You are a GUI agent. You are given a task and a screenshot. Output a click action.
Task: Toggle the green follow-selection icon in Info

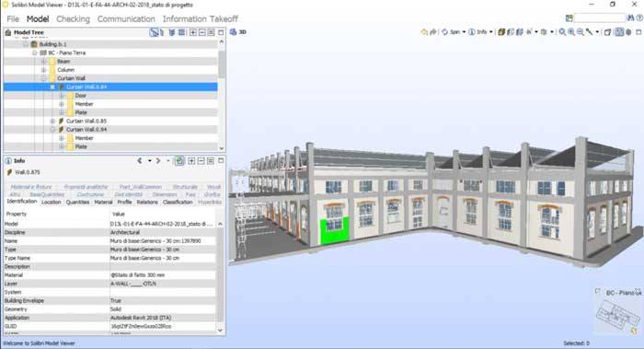(179, 161)
